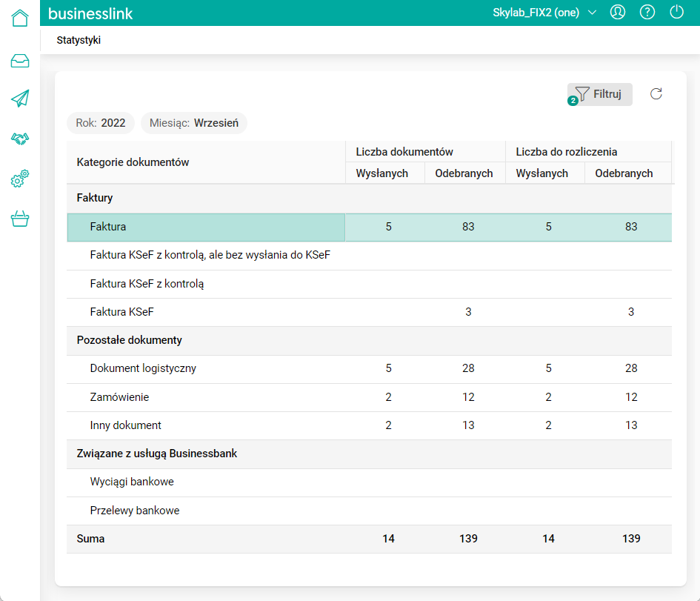Open the Inbox tray icon
Screen dimensions: 700x601
pos(20,60)
